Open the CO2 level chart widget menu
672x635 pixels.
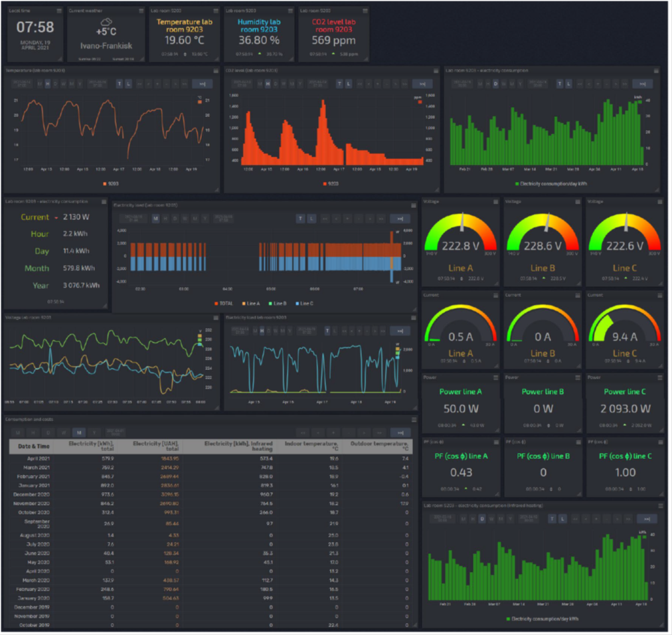[436, 71]
